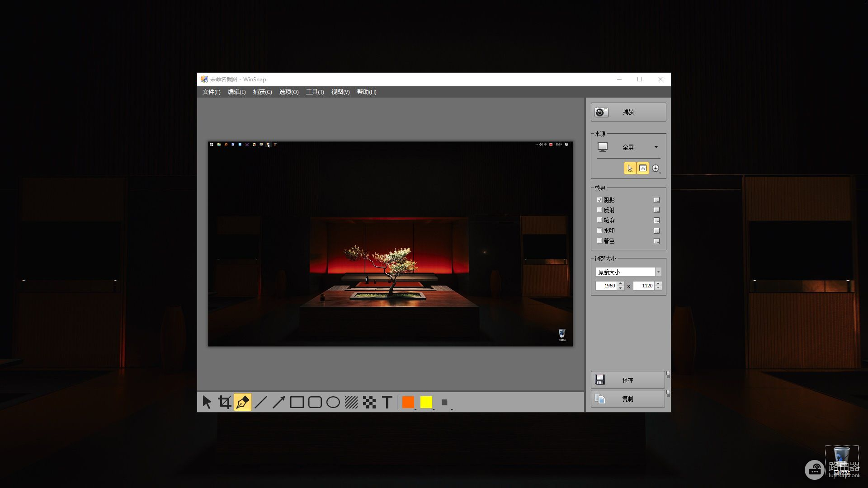
Task: Select the hatched Highlight tool
Action: [x=351, y=402]
